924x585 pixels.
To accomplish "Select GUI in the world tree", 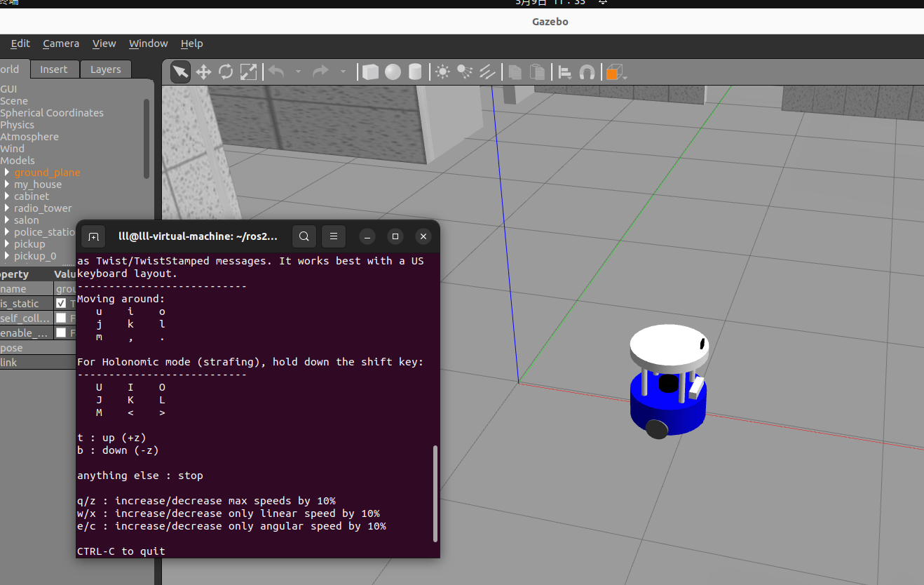I will [x=8, y=89].
